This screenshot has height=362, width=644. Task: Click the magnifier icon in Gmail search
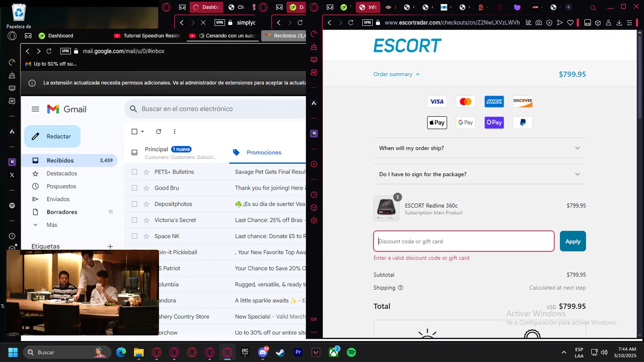click(x=133, y=109)
